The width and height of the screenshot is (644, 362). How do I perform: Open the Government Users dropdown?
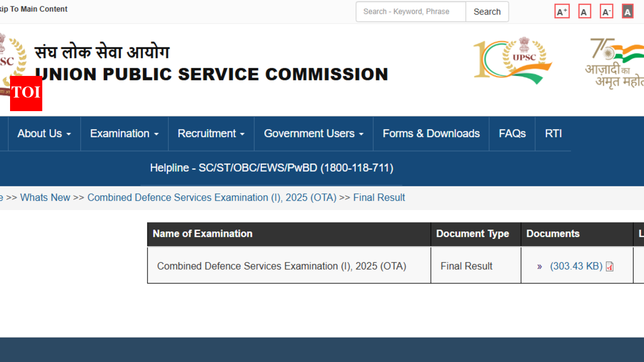pyautogui.click(x=313, y=134)
